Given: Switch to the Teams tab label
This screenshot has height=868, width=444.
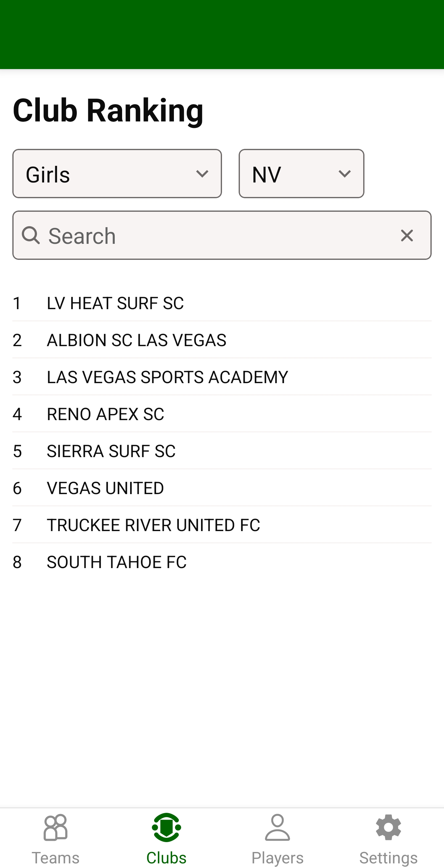Looking at the screenshot, I should pyautogui.click(x=55, y=857).
